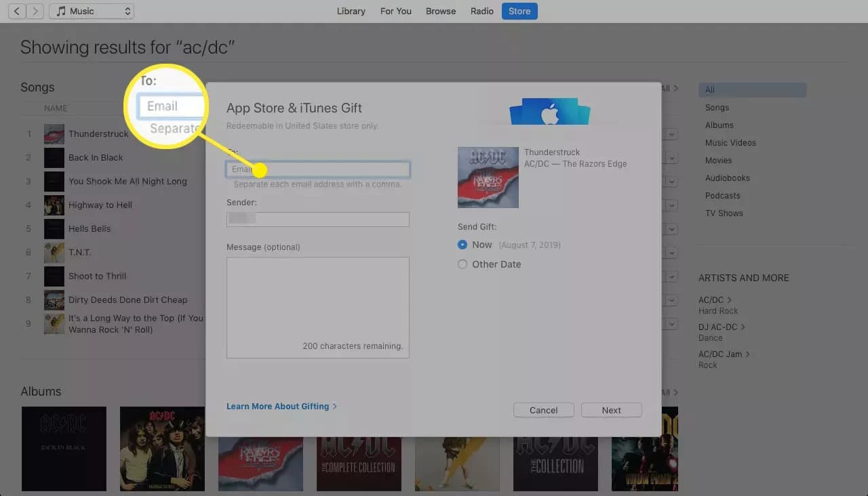This screenshot has height=496, width=868.
Task: Open the Music media type dropdown
Action: click(92, 11)
